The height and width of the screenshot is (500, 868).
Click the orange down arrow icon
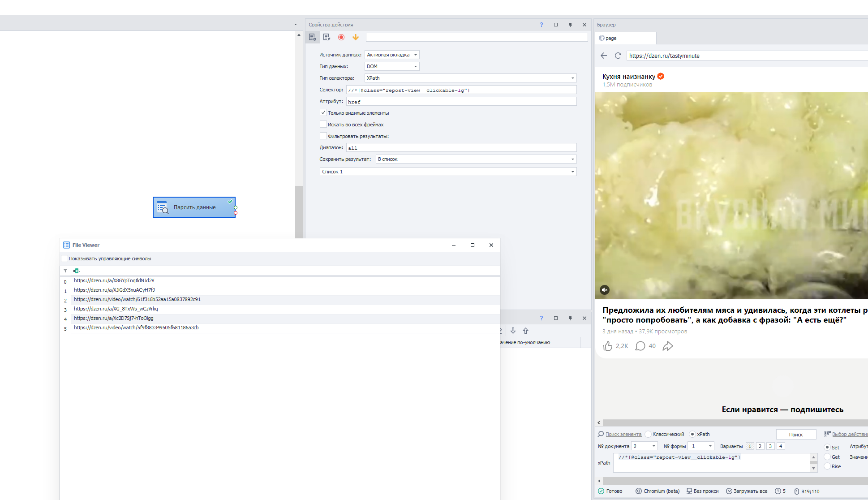tap(356, 37)
